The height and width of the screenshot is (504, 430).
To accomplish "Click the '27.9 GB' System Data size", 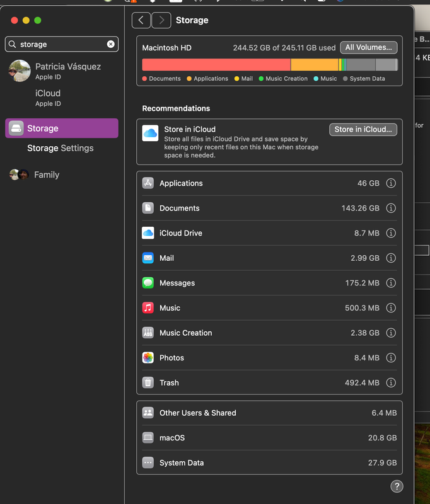I will [x=383, y=463].
